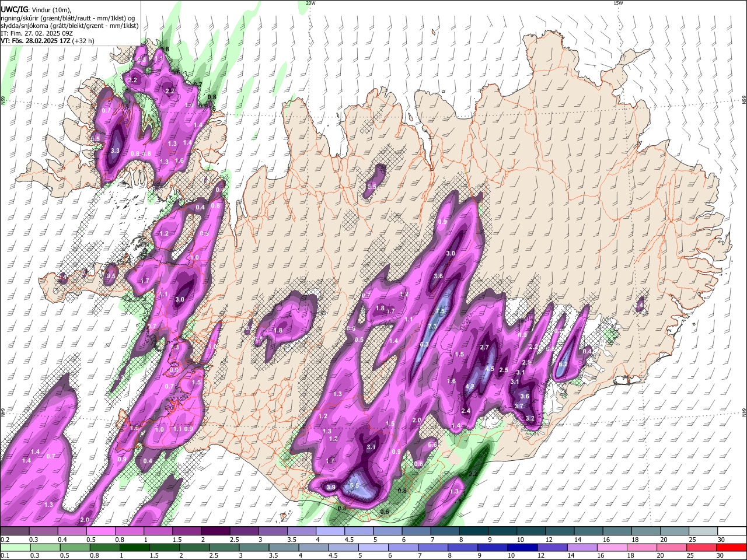
Task: Click the pink 18 swatch in lower legend row
Action: (x=642, y=547)
